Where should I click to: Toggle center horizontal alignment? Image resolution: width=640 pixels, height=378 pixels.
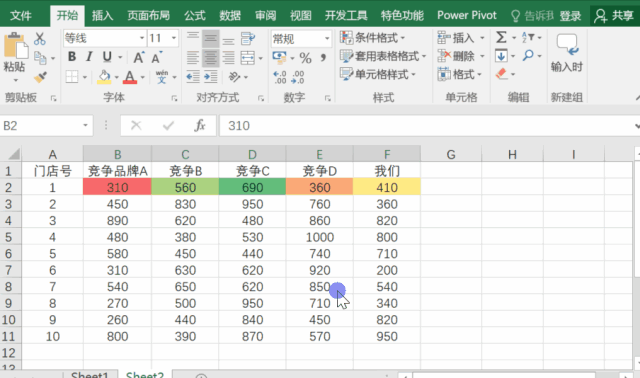(211, 58)
